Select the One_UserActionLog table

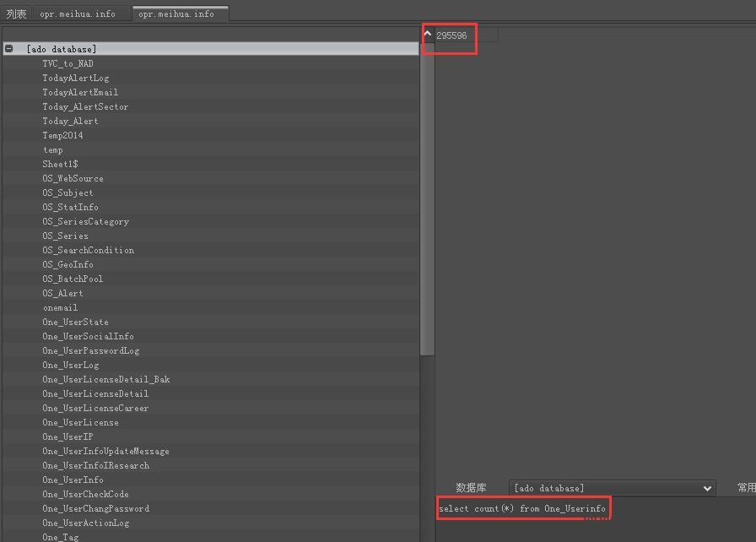pyautogui.click(x=85, y=523)
